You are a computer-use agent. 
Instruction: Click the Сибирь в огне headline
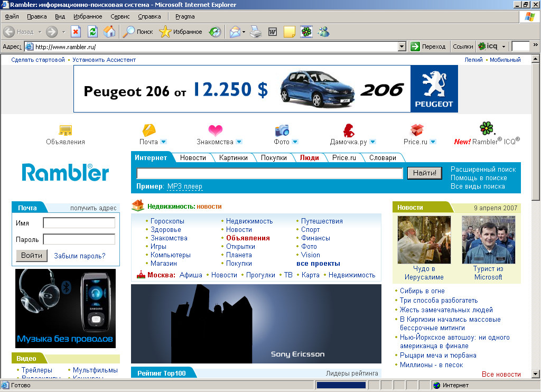coord(422,291)
